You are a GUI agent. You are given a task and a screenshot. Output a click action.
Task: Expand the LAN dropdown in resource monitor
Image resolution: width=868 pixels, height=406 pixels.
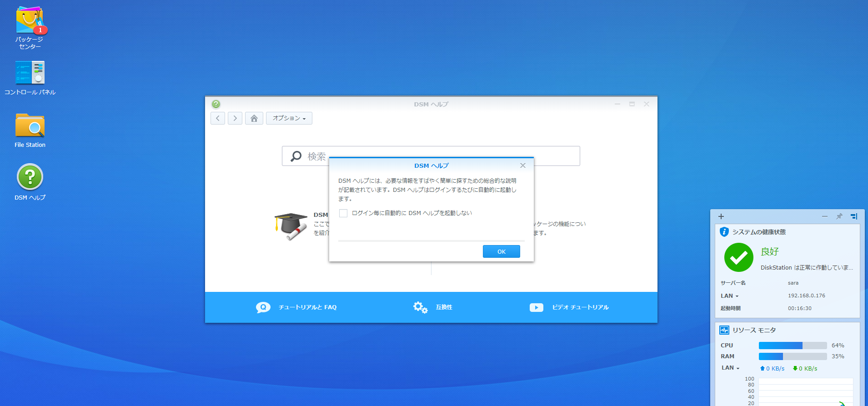[x=731, y=368]
